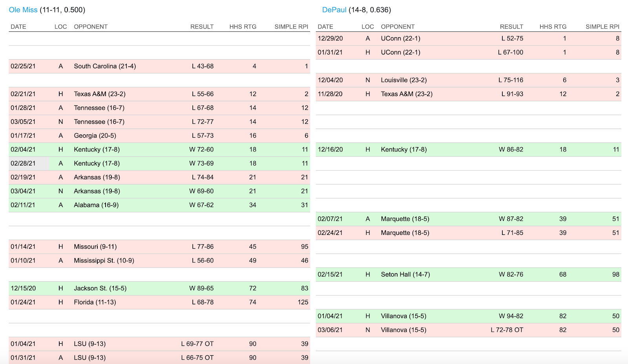The width and height of the screenshot is (628, 364).
Task: Click the HHS rating 68 for Seton Hall
Action: (563, 275)
